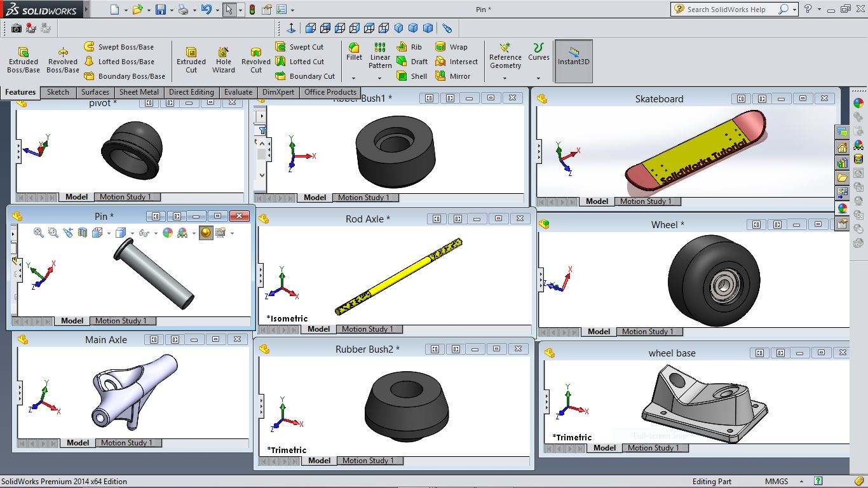This screenshot has width=868, height=488.
Task: Open the Direct Editing tab
Action: coord(191,92)
